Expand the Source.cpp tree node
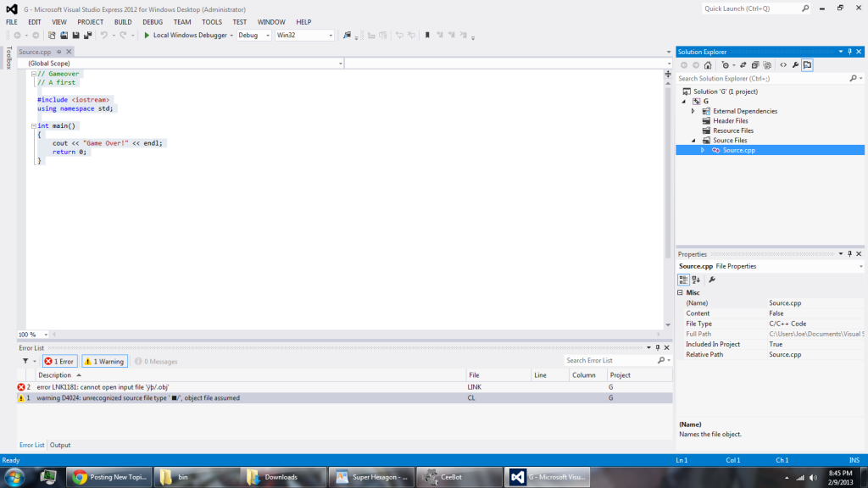The width and height of the screenshot is (868, 488). (x=703, y=151)
